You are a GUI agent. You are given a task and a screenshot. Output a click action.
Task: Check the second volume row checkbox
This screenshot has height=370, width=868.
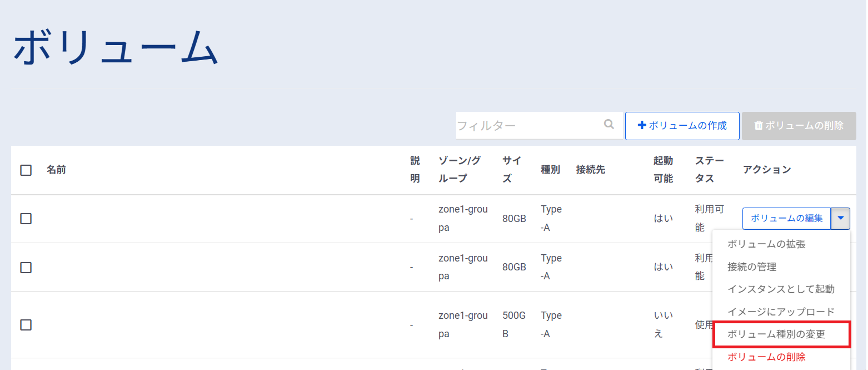pos(26,268)
